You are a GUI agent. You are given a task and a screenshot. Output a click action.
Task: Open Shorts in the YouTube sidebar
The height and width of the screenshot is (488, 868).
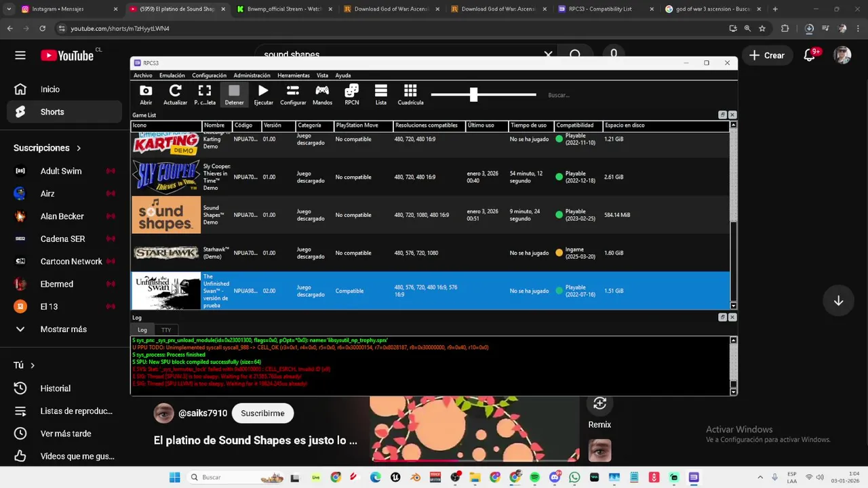click(65, 112)
